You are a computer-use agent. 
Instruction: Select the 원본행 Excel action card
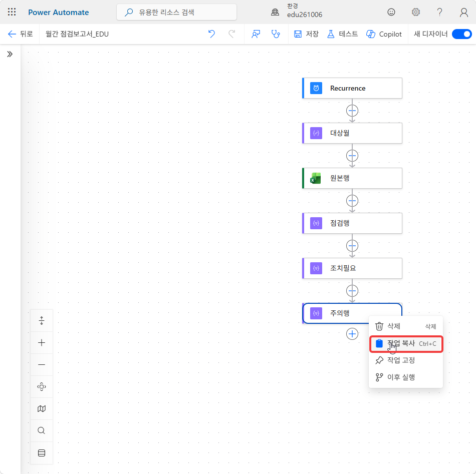pos(352,178)
